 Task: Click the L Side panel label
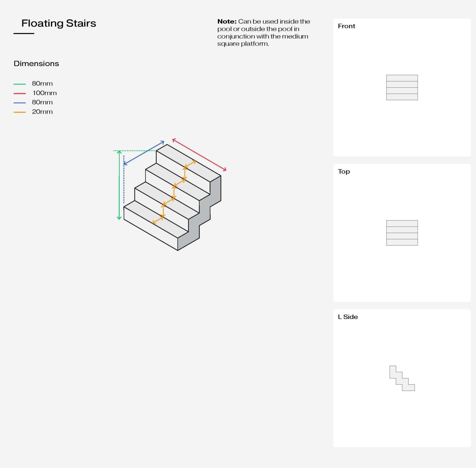tap(348, 317)
